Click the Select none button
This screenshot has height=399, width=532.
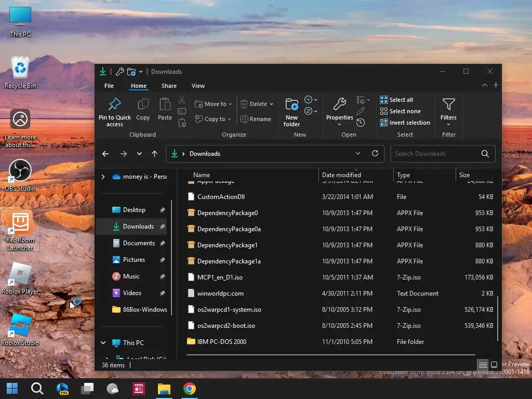pyautogui.click(x=401, y=111)
